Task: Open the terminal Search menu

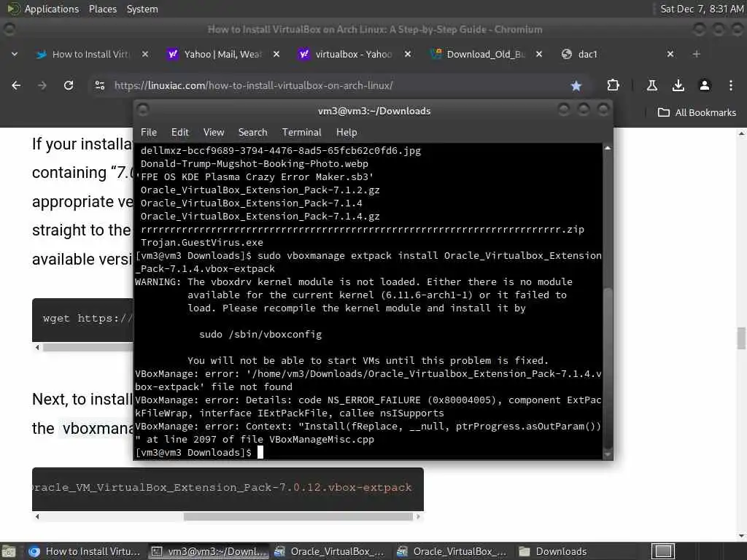Action: tap(252, 133)
